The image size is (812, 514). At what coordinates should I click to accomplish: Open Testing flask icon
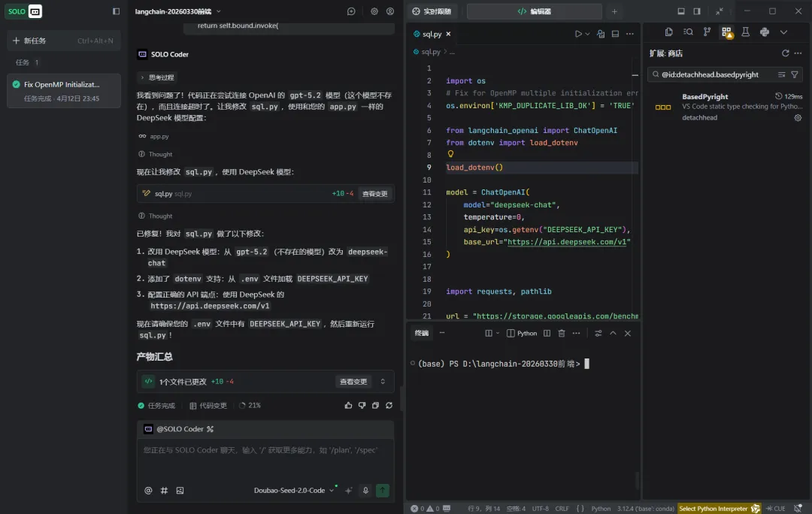pos(745,32)
